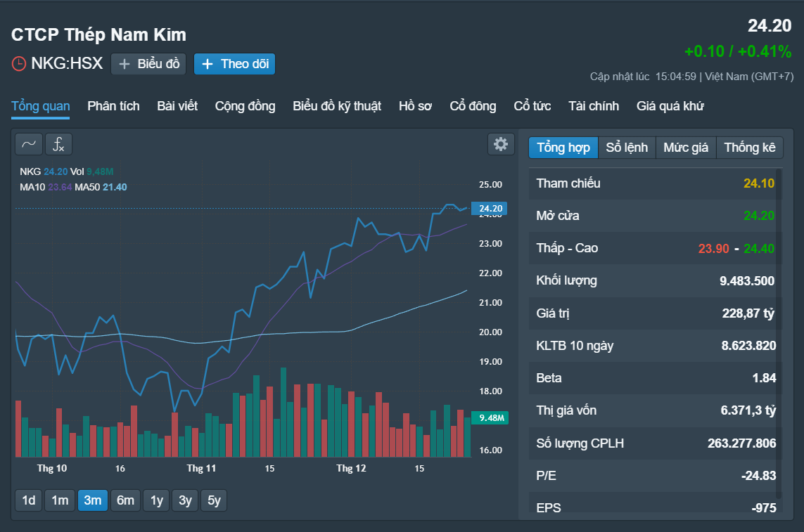This screenshot has height=532, width=804.
Task: Click the Khối lượng value 9.483.500
Action: click(747, 281)
